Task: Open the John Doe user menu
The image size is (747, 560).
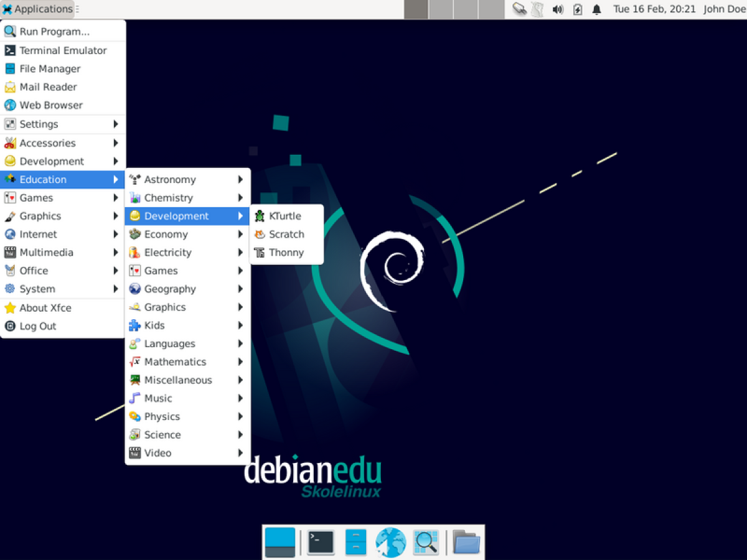Action: click(724, 9)
